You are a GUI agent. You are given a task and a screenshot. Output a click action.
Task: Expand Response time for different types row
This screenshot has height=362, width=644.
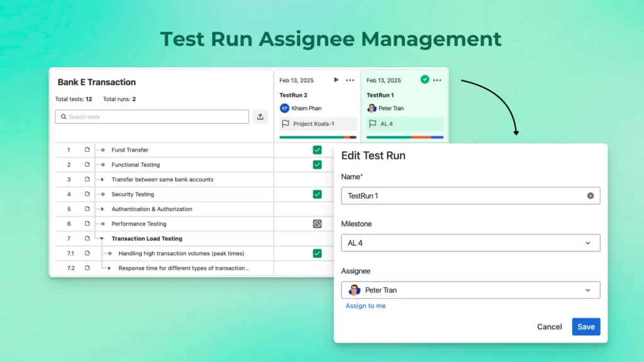click(109, 268)
